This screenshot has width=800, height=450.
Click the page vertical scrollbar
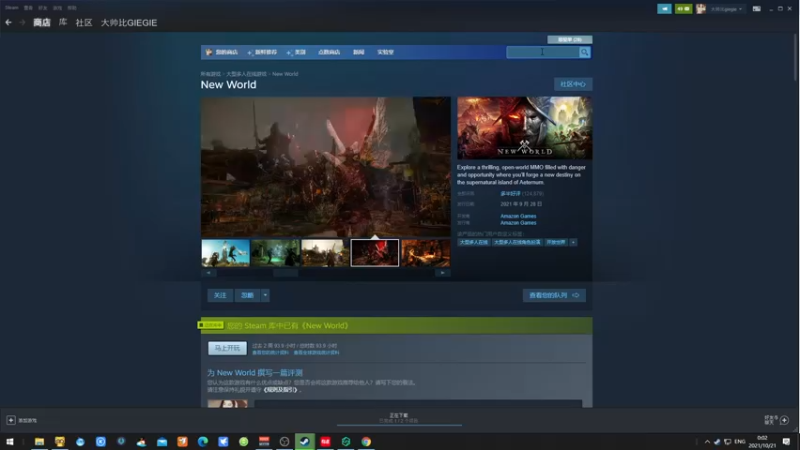tap(796, 56)
